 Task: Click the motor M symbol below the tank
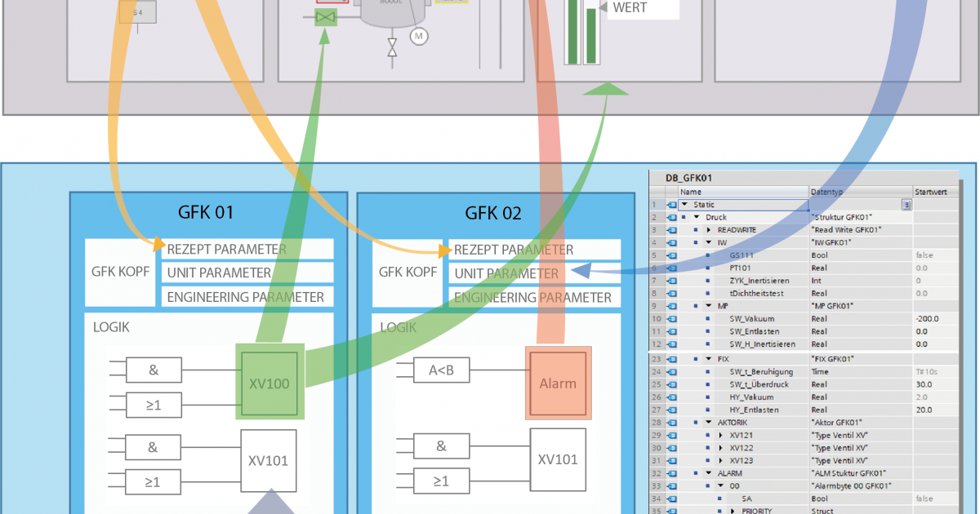tap(419, 36)
